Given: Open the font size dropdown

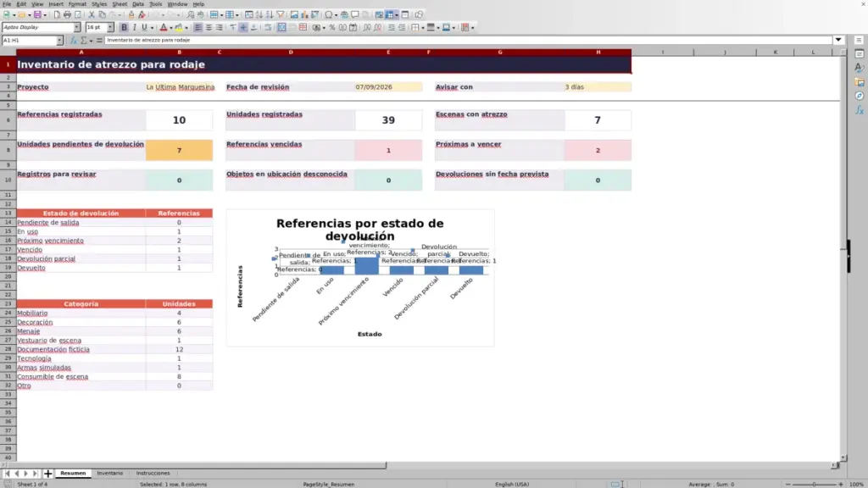Looking at the screenshot, I should coord(110,27).
